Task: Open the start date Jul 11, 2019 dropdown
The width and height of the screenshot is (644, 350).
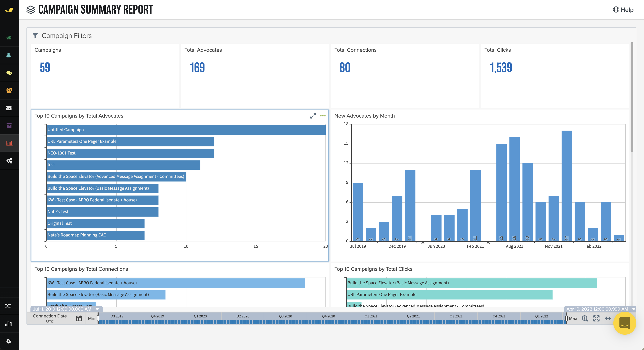Action: point(97,309)
